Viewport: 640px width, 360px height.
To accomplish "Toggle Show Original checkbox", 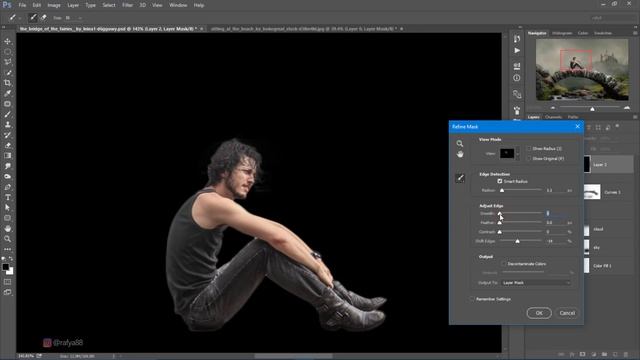I will tap(529, 158).
